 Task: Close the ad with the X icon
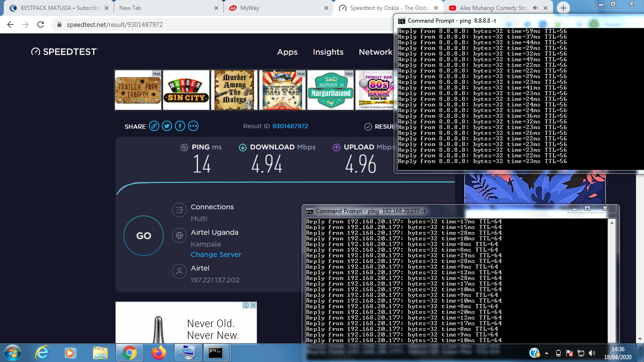[x=253, y=305]
